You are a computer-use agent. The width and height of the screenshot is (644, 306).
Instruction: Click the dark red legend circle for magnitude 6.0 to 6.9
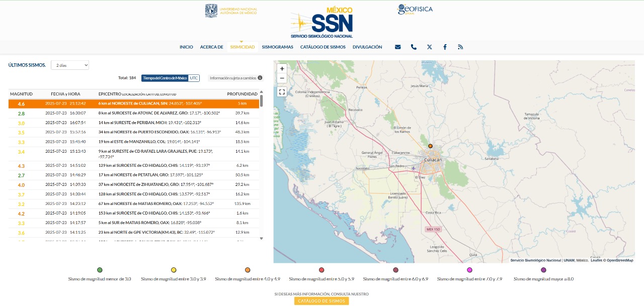(x=395, y=270)
